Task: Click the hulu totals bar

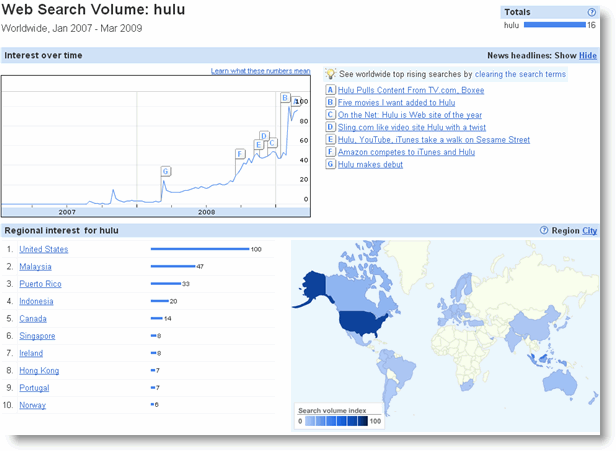Action: (x=555, y=25)
